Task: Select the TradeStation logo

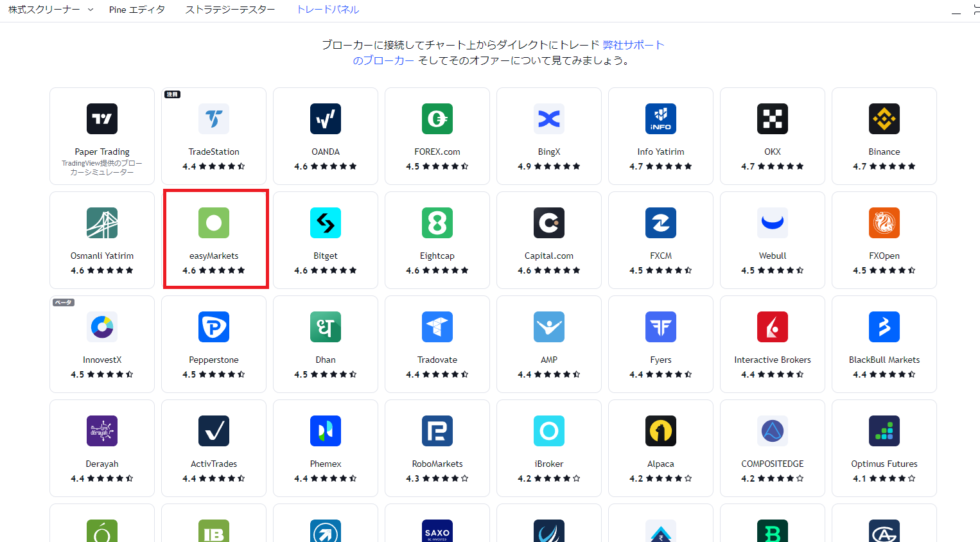Action: tap(214, 119)
